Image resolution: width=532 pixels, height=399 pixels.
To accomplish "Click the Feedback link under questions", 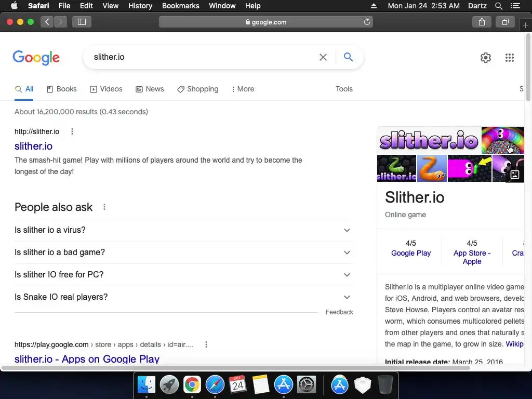I will pos(339,312).
